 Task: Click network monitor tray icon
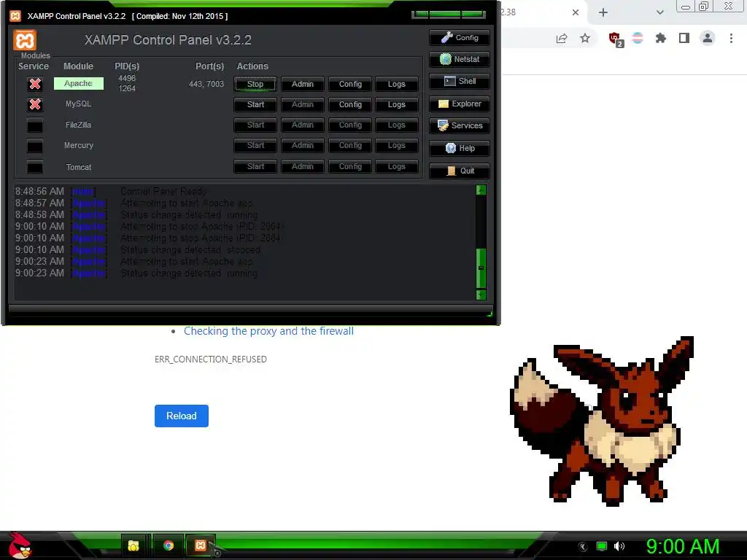[602, 546]
